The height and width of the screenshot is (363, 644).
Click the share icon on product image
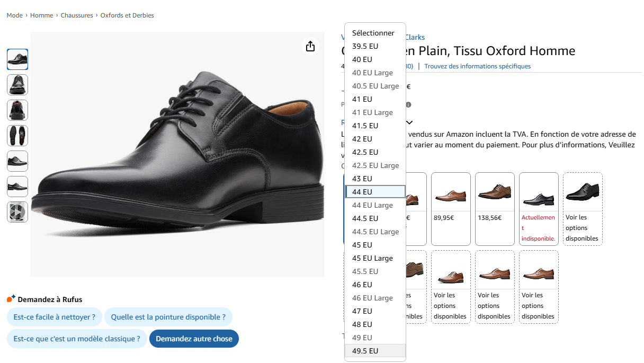pyautogui.click(x=310, y=46)
